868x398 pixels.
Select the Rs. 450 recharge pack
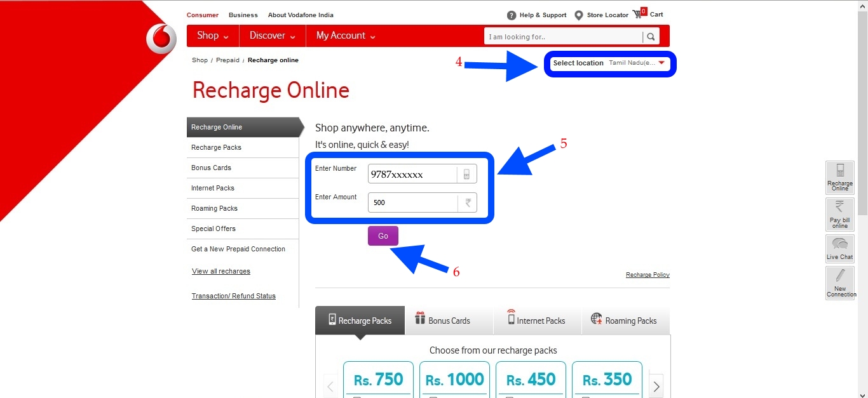531,380
